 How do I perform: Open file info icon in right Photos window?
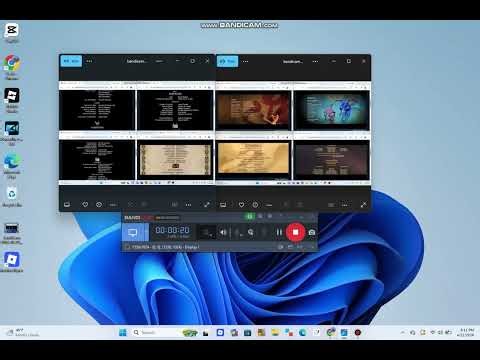pos(255,205)
